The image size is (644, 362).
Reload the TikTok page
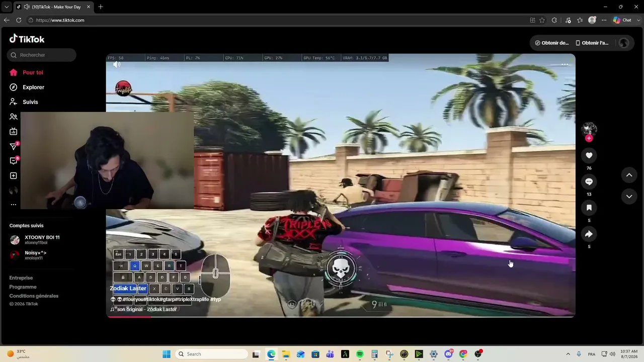[19, 20]
